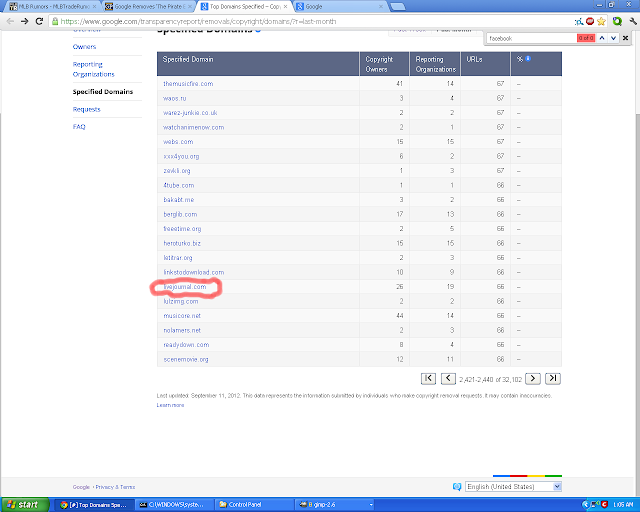Open watchanimenow.com domain link

pyautogui.click(x=193, y=127)
